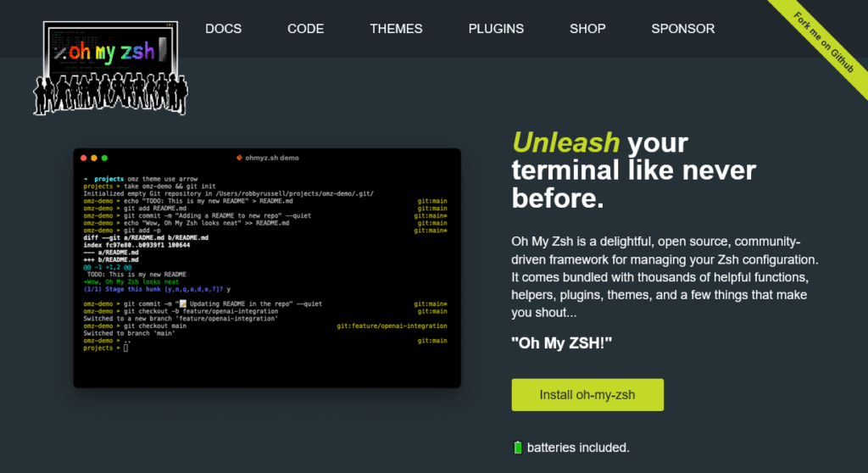Click the Install oh-my-zsh button
Viewport: 868px width, 473px height.
(587, 395)
